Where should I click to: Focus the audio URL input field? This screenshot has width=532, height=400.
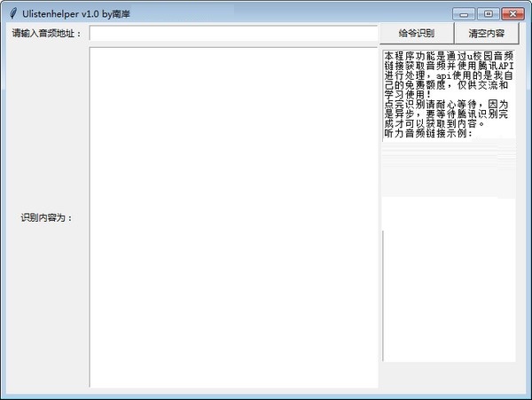click(233, 34)
